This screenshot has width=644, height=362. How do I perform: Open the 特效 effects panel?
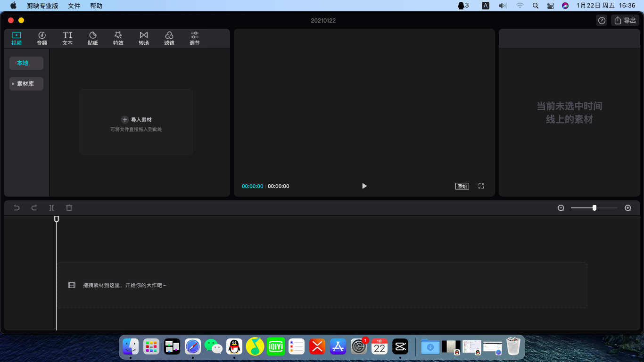[x=118, y=38]
